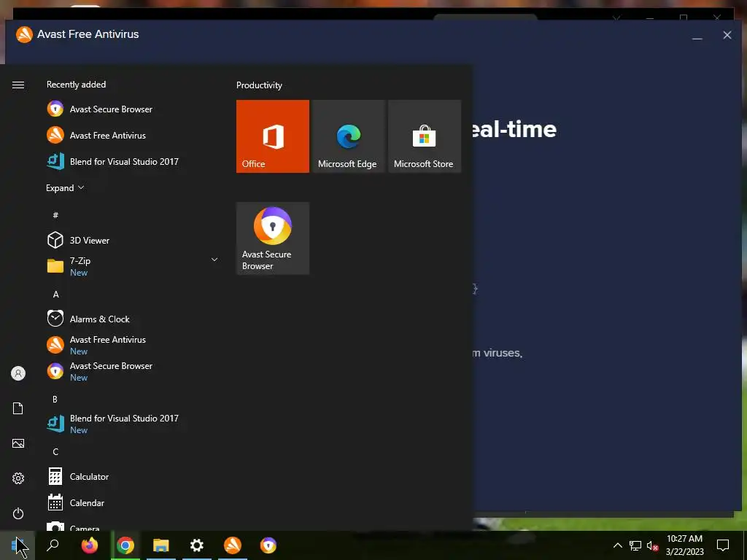Click the Windows Start button

(18, 545)
